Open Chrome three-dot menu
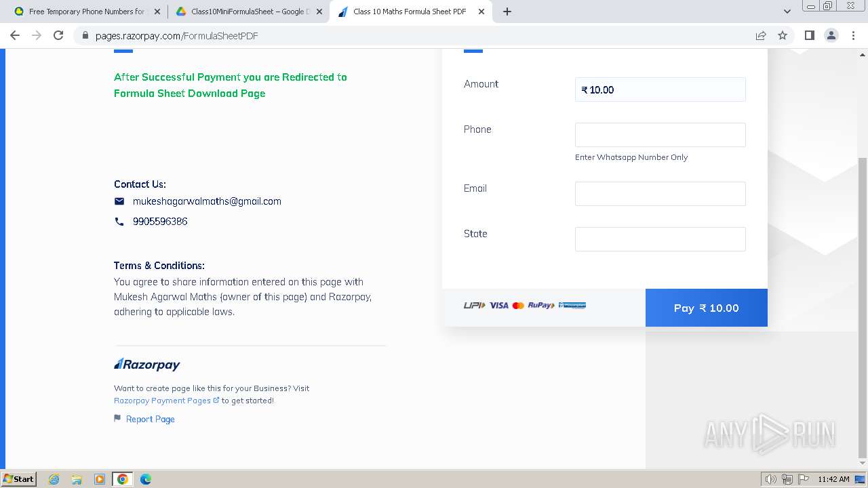 (853, 35)
